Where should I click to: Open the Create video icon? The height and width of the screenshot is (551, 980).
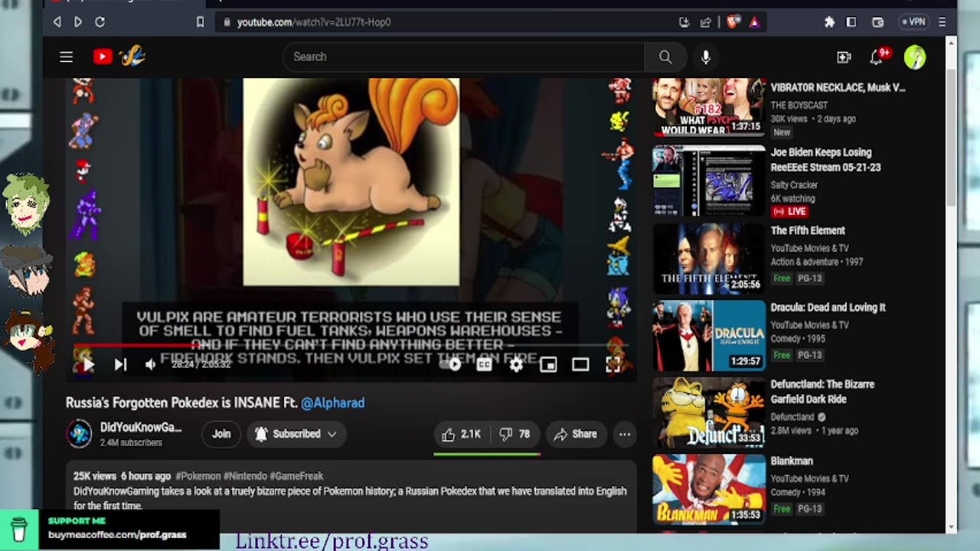(x=844, y=57)
